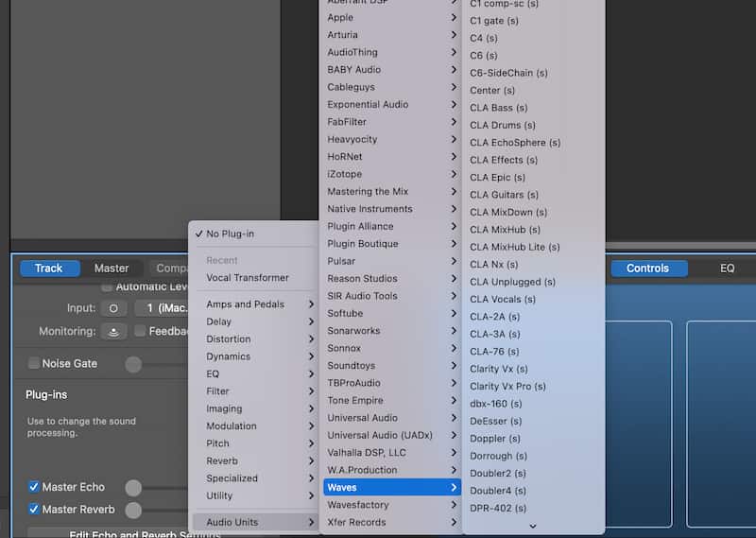Image resolution: width=756 pixels, height=538 pixels.
Task: Switch to the EQ tab
Action: point(727,269)
